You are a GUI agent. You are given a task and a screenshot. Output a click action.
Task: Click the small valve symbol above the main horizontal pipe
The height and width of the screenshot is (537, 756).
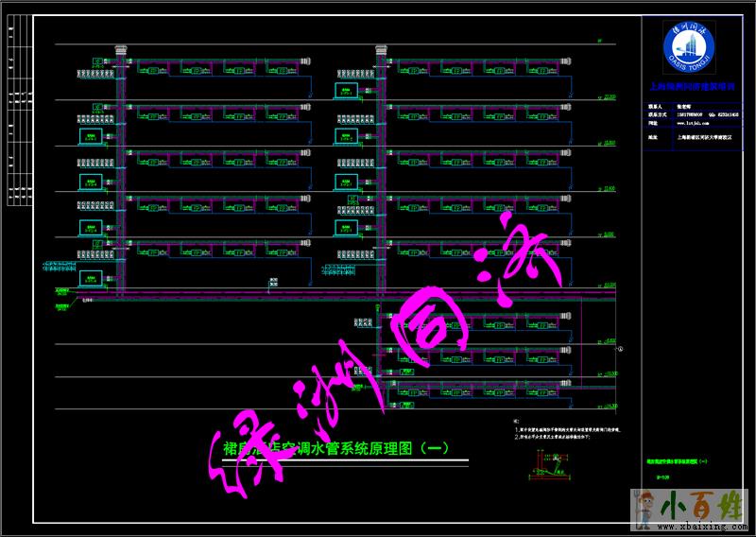[x=274, y=282]
